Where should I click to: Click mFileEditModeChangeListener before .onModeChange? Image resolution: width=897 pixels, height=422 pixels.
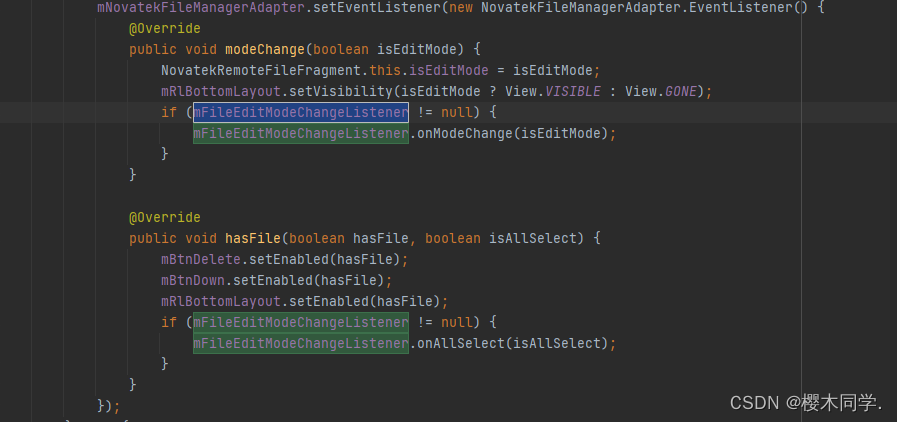pos(301,134)
